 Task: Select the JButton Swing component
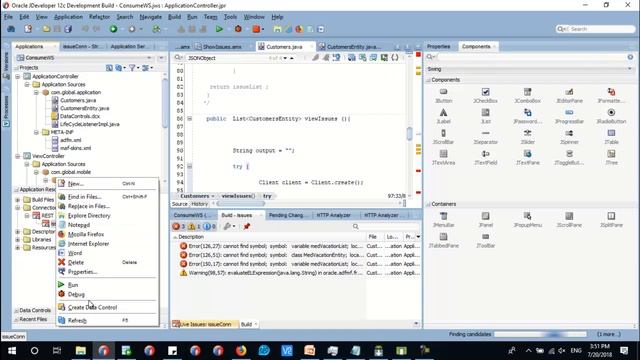[443, 96]
